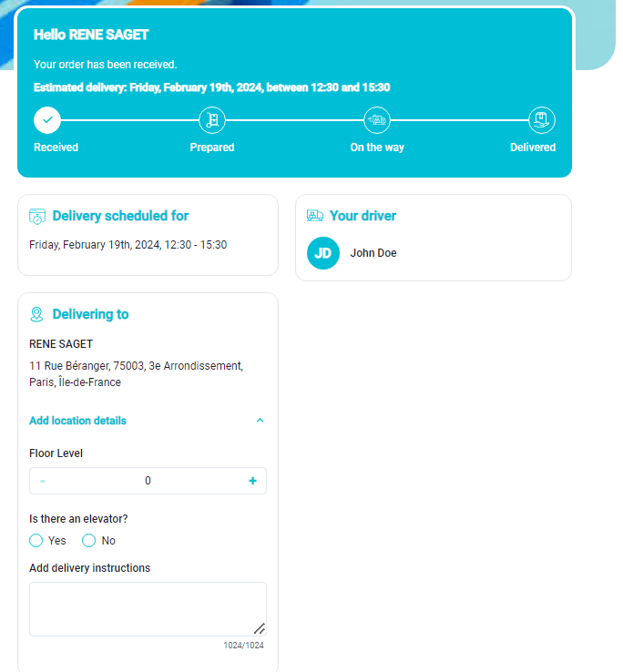Click the floor level number field
This screenshot has width=623, height=672.
(x=148, y=481)
